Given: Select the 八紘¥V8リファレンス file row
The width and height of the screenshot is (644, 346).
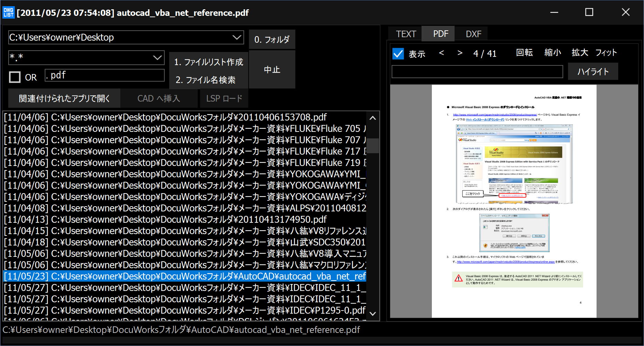Looking at the screenshot, I should (184, 231).
